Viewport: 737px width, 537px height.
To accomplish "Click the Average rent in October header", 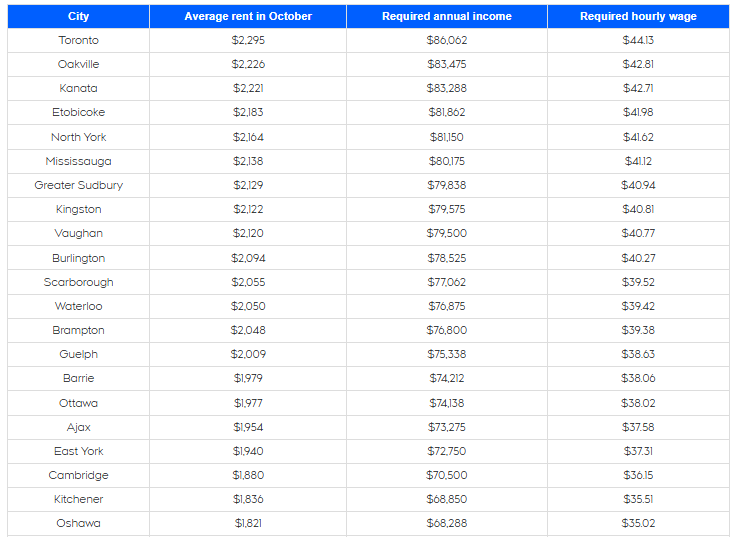I will [248, 16].
